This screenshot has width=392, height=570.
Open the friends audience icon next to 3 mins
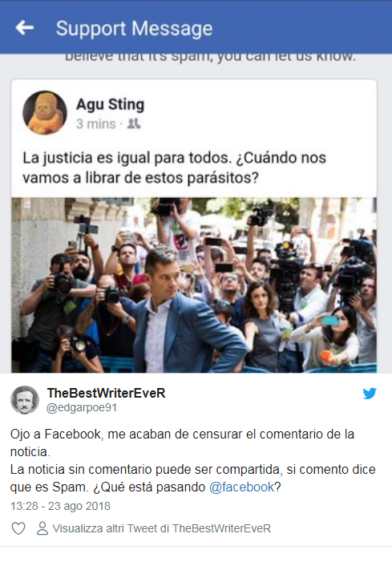point(134,124)
